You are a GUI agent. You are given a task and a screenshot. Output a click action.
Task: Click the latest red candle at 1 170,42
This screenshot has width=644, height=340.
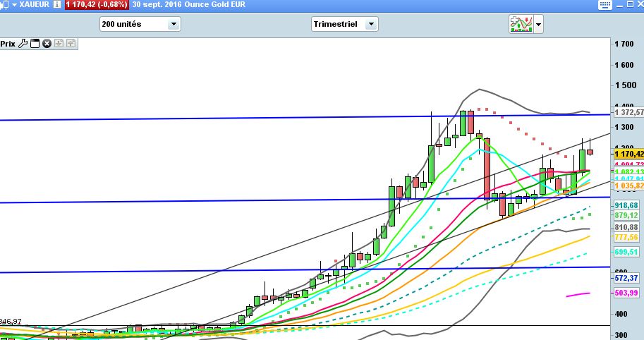590,152
